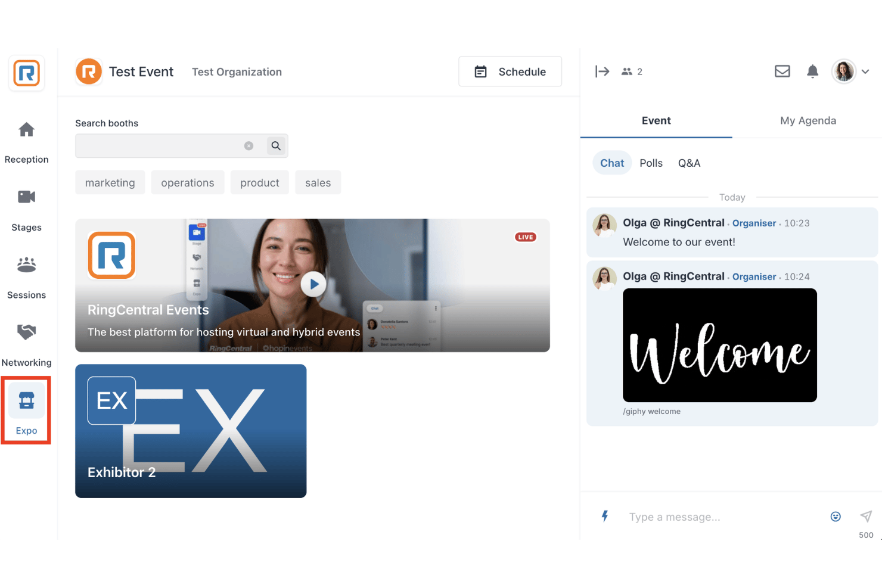Play the RingCentral Events booth video
This screenshot has height=588, width=882.
point(313,284)
